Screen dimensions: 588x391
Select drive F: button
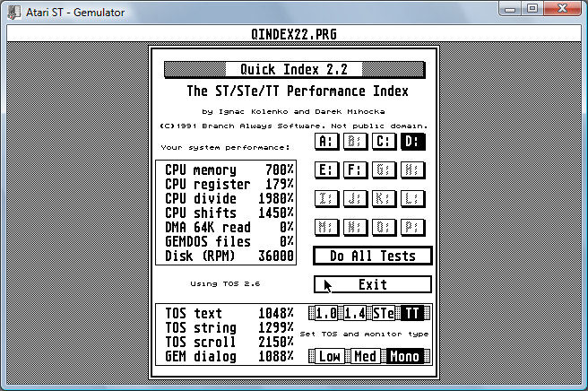355,170
